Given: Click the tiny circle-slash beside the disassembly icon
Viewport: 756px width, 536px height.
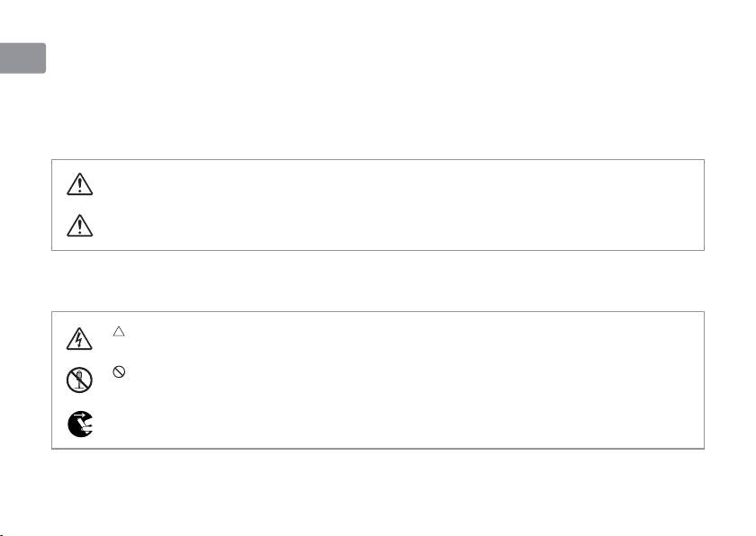Looking at the screenshot, I should click(x=118, y=370).
